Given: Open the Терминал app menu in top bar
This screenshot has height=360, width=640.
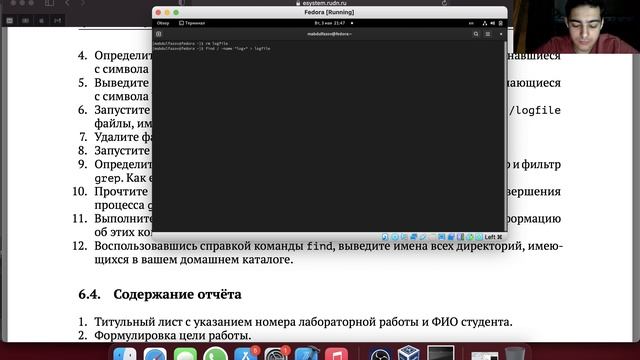Looking at the screenshot, I should pos(192,23).
